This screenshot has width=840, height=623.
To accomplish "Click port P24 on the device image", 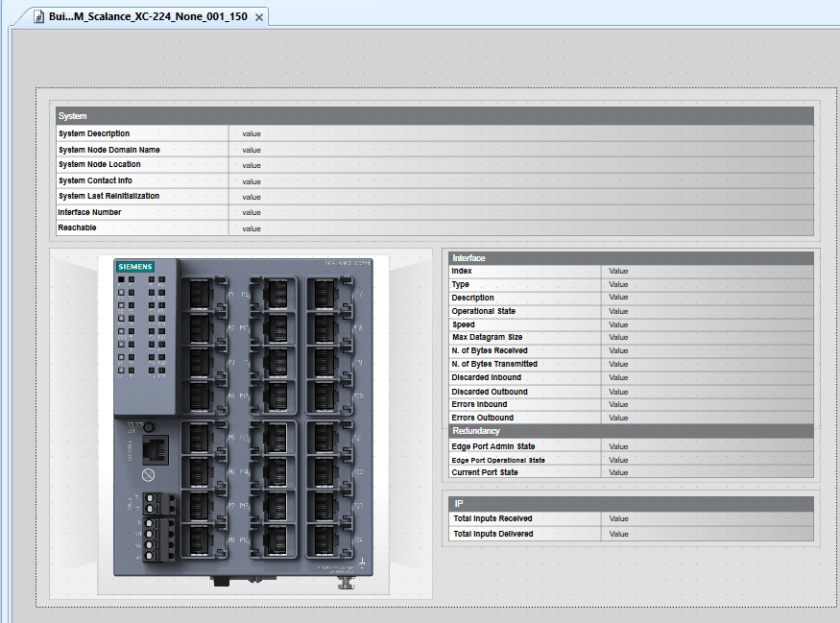I will pos(324,539).
